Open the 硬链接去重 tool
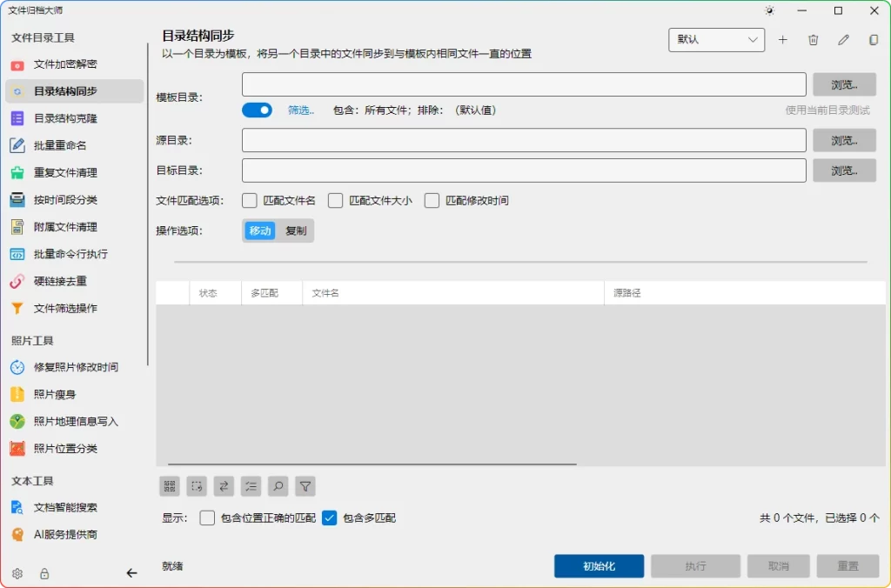Screen dimensions: 891x588 61,279
